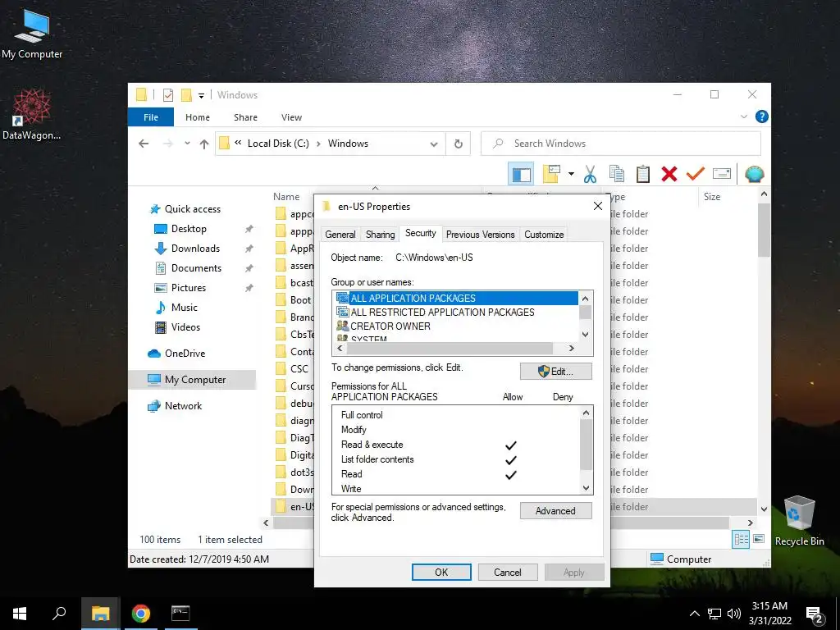The image size is (840, 630).
Task: Open the Recycle Bin on desktop
Action: pyautogui.click(x=799, y=521)
